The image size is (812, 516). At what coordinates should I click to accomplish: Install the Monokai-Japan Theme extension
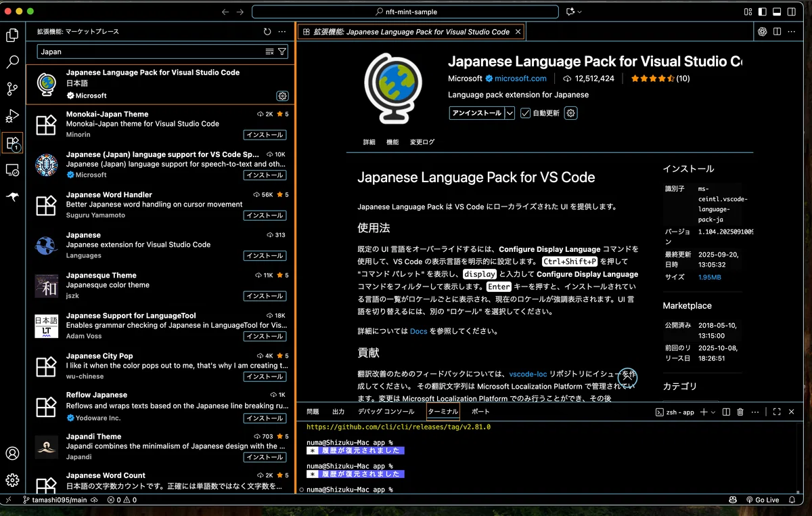tap(265, 135)
